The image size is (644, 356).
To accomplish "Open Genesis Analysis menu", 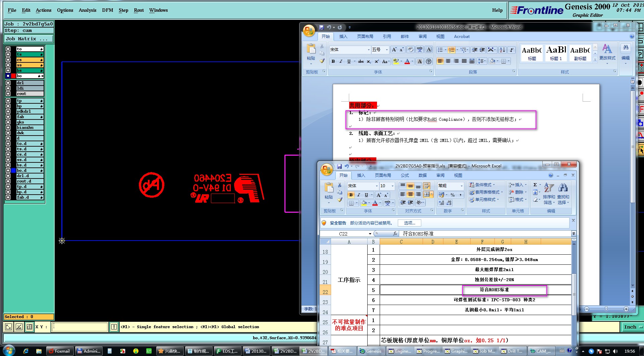I will tap(88, 10).
